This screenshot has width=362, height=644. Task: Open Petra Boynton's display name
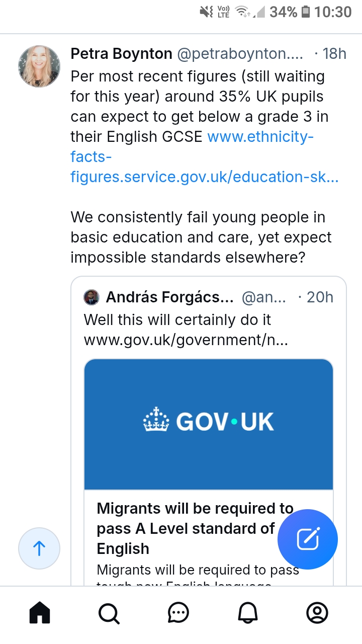tap(121, 54)
